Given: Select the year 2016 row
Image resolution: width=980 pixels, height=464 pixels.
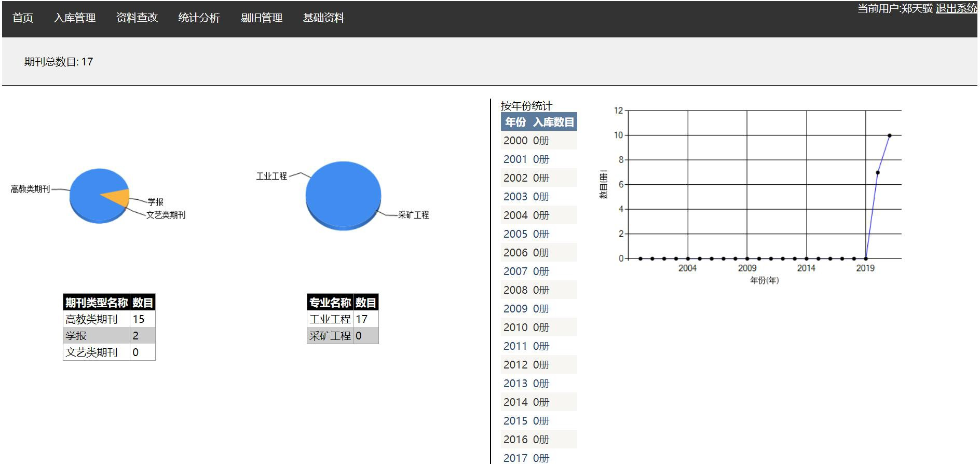Looking at the screenshot, I should click(x=539, y=440).
